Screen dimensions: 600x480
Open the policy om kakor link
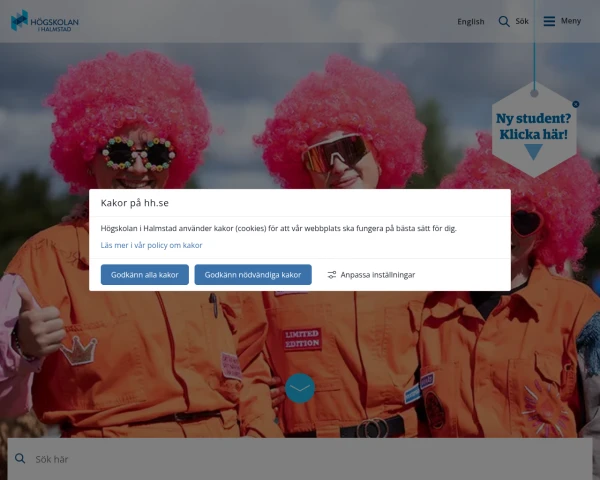151,245
